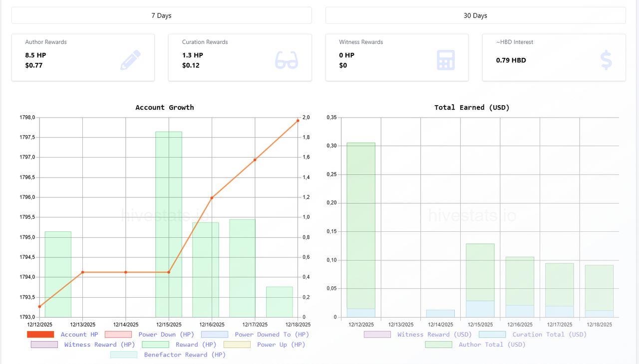Click the calculator icon in Witness Rewards card
The height and width of the screenshot is (364, 639).
point(446,60)
